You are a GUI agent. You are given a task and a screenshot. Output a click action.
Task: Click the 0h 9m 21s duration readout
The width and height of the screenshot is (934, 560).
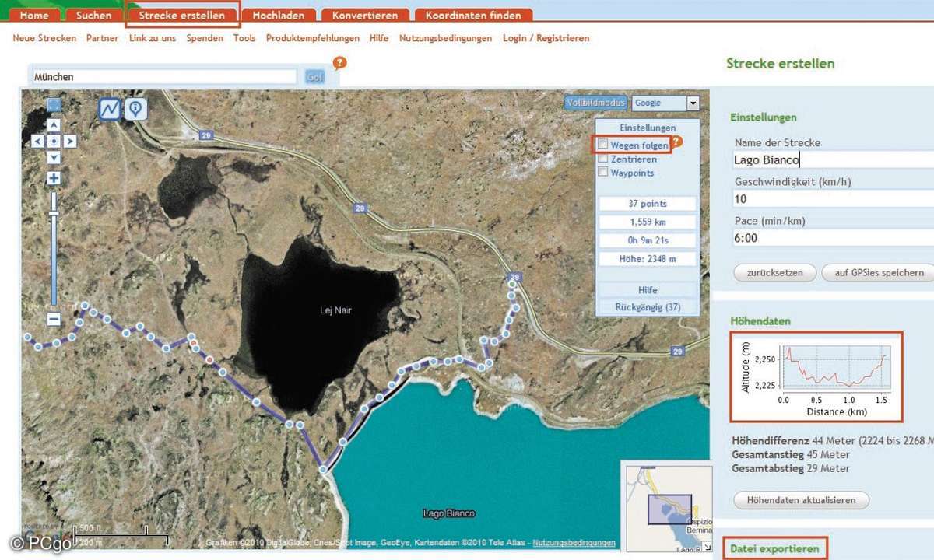tap(648, 240)
